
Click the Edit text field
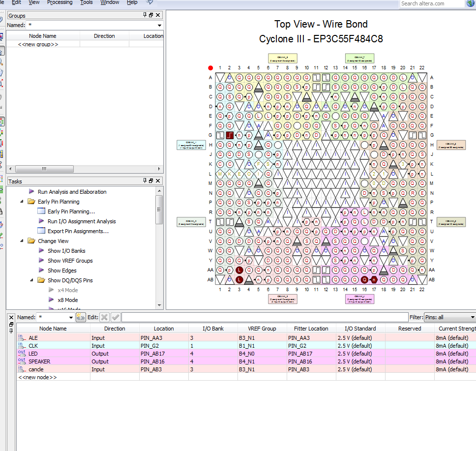click(x=265, y=317)
